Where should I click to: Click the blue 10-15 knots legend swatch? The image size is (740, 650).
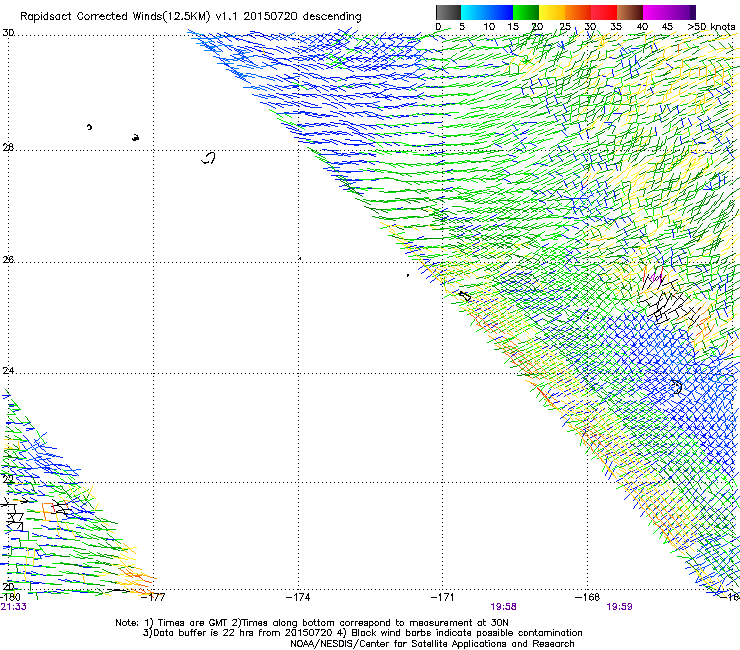coord(500,12)
